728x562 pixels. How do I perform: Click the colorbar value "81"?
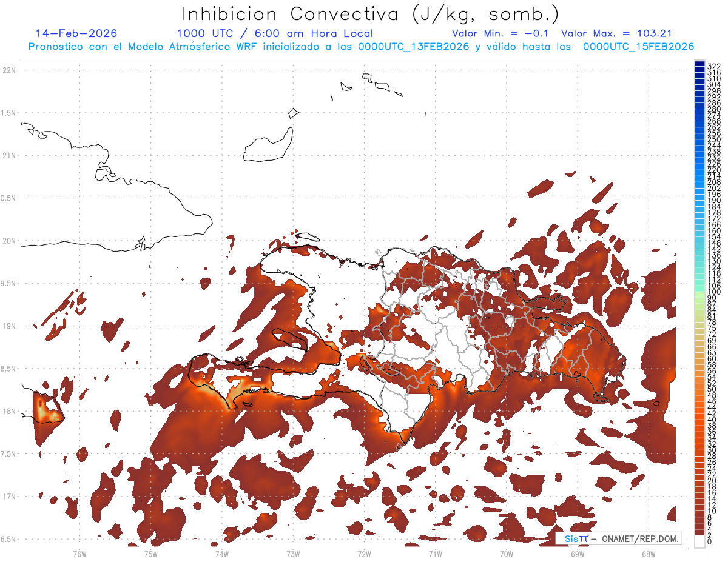click(712, 316)
